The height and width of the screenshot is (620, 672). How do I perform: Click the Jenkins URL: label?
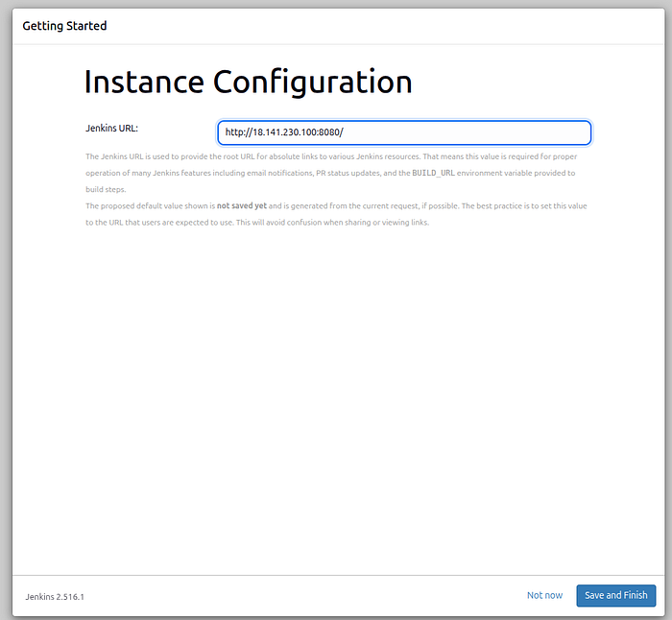(x=112, y=128)
